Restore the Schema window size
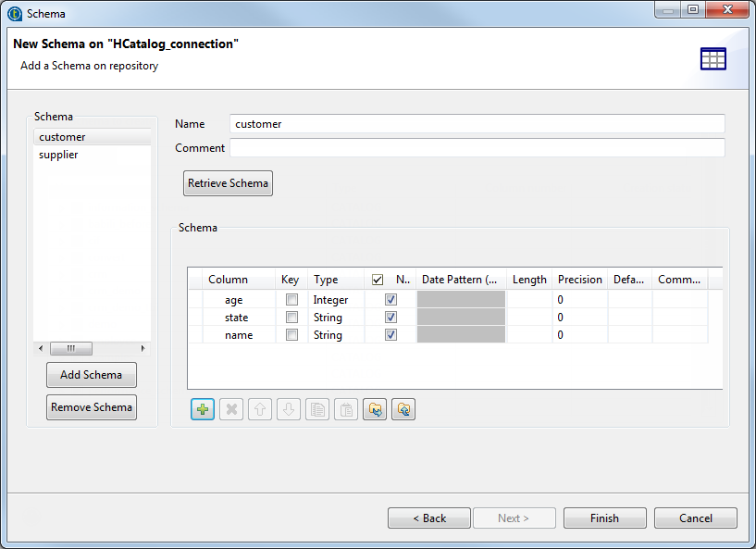Screen dimensions: 756x549 click(x=693, y=9)
